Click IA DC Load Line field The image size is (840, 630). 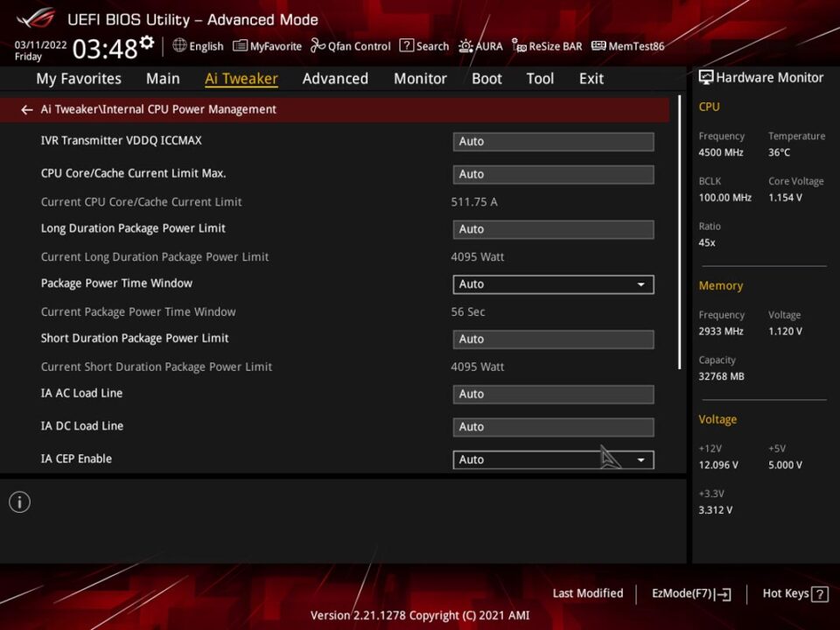553,427
